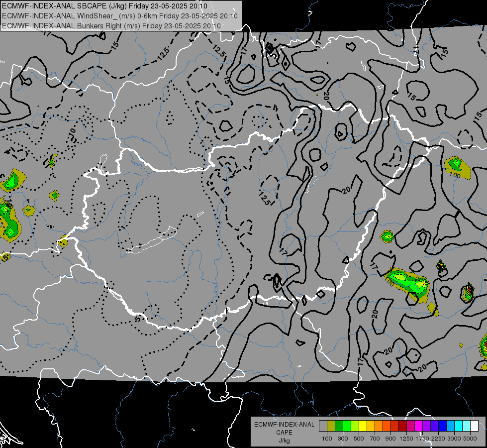Click the Bunkers Right (m/s) header line
Image resolution: width=487 pixels, height=448 pixels.
(111, 26)
